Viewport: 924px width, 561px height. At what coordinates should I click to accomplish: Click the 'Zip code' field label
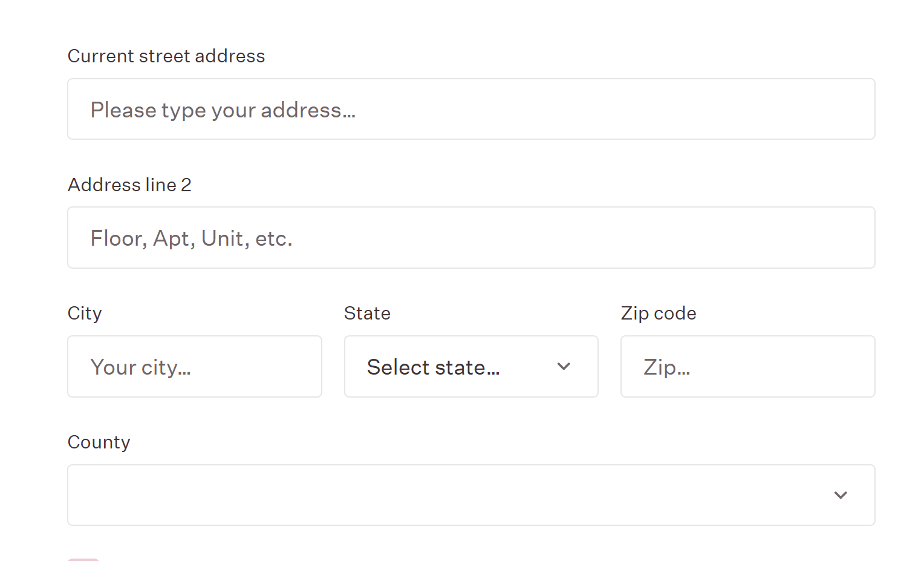(658, 313)
